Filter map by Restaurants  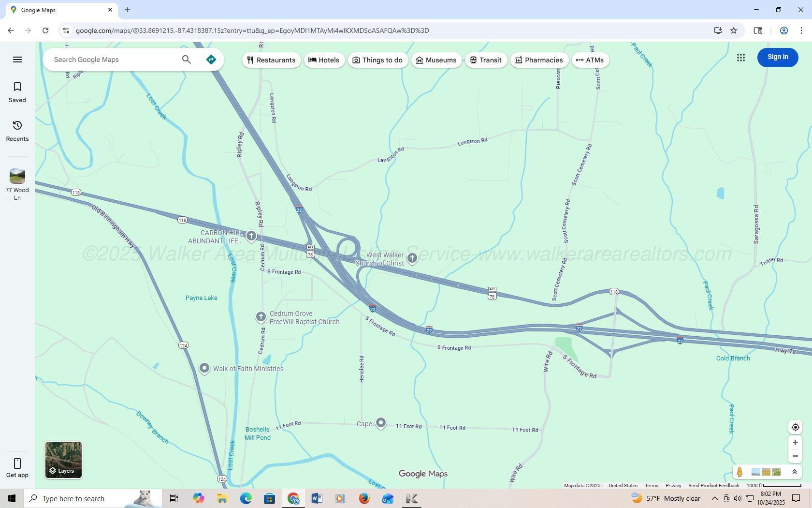click(271, 60)
